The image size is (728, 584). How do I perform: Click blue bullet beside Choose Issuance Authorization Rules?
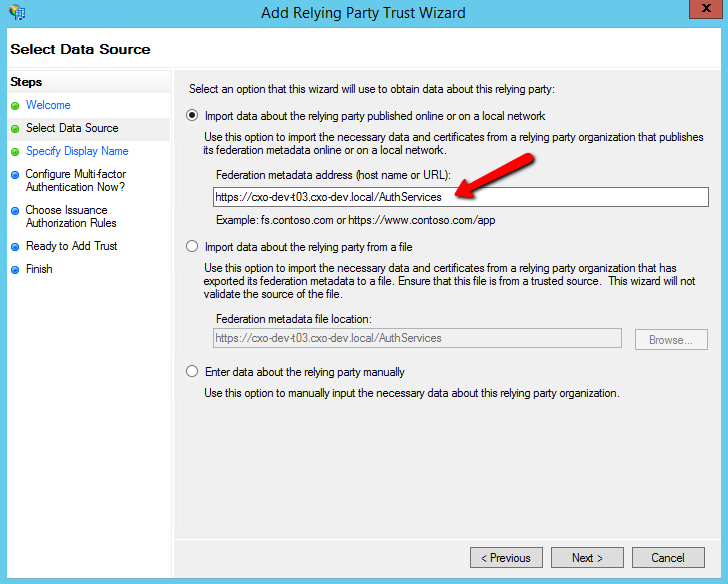click(x=15, y=211)
